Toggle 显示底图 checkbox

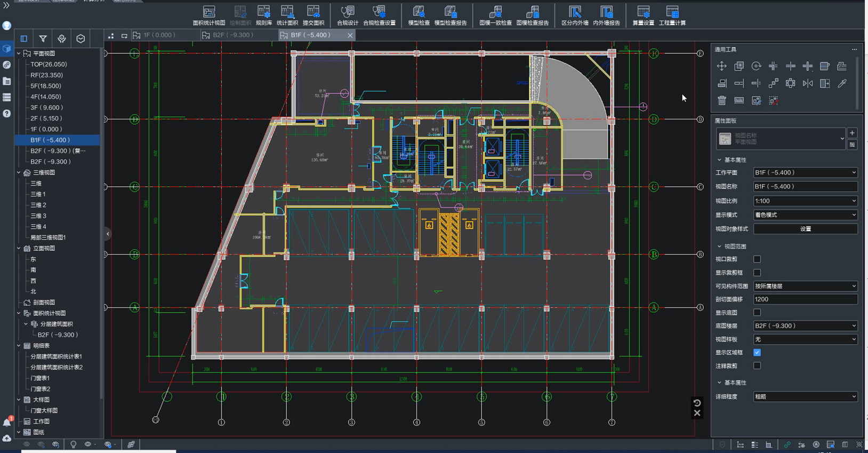click(x=757, y=313)
